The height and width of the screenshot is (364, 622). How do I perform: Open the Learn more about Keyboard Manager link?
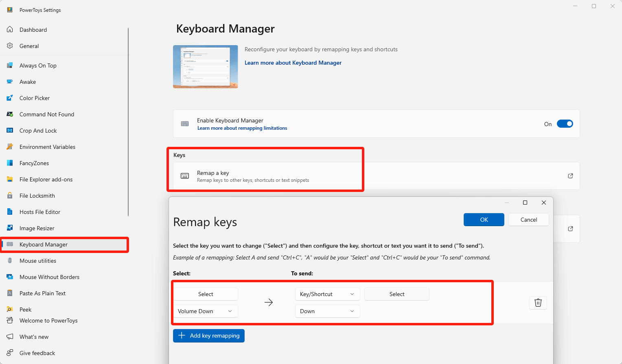(293, 63)
